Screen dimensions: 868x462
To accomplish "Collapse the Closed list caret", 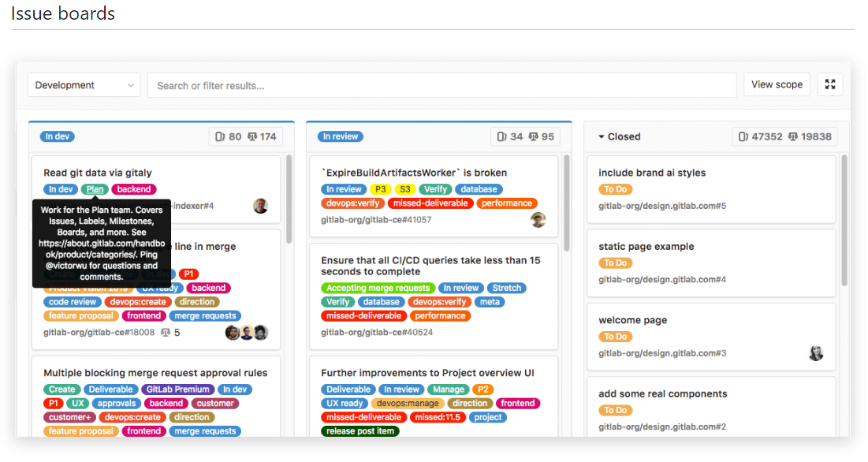I will point(602,136).
